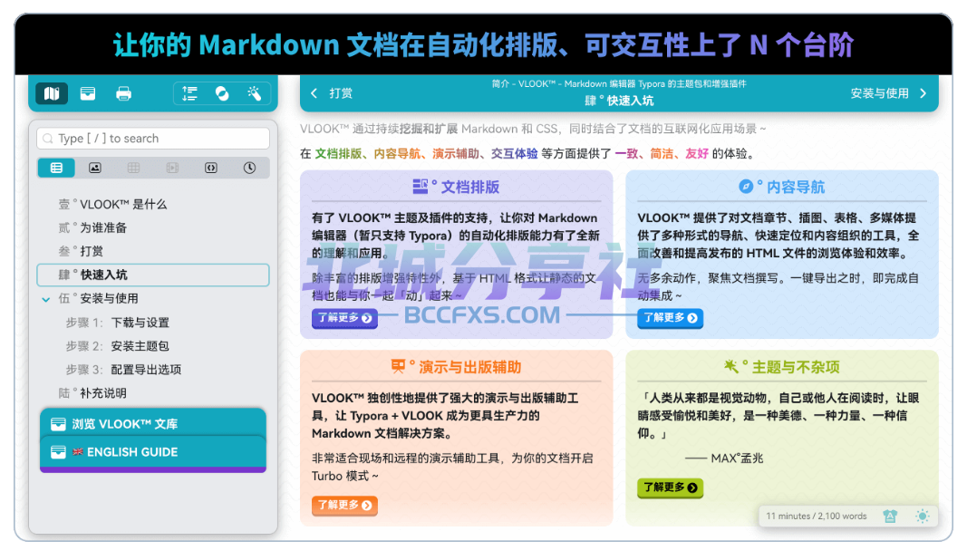Click the color scheme icon in the toolbar
This screenshot has height=560, width=967.
point(222,93)
